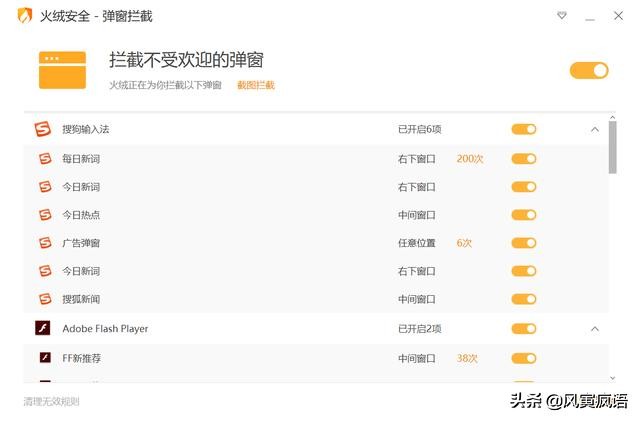The image size is (640, 421).
Task: Click the Flash icon beside FF新推荐
Action: (45, 358)
